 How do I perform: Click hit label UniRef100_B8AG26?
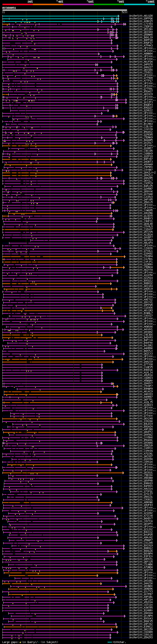pyautogui.click(x=141, y=551)
